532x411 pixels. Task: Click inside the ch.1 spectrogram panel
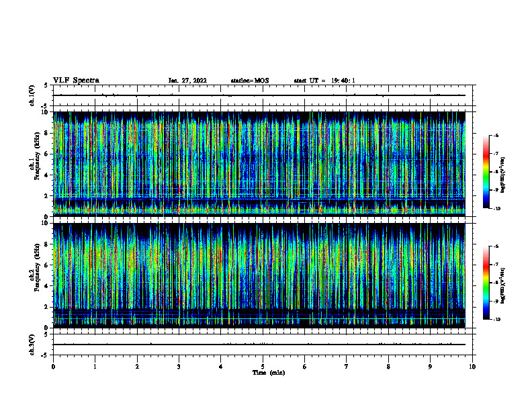259,164
